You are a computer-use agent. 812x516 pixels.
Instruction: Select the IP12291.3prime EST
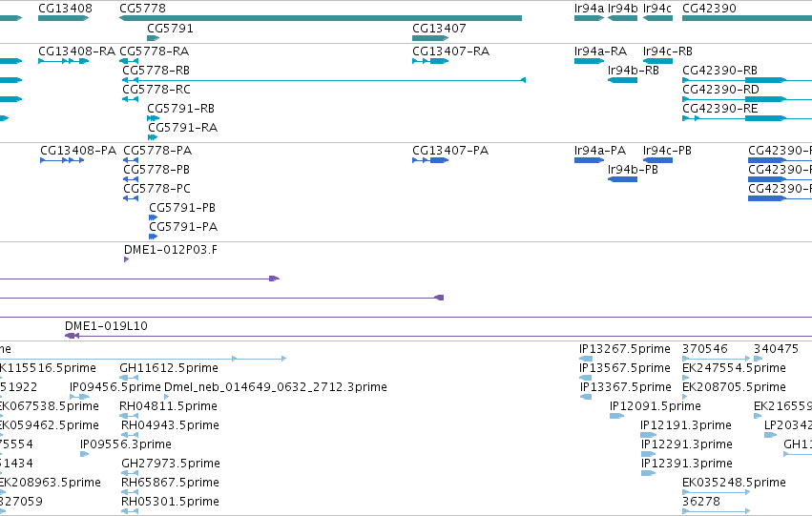(x=648, y=454)
